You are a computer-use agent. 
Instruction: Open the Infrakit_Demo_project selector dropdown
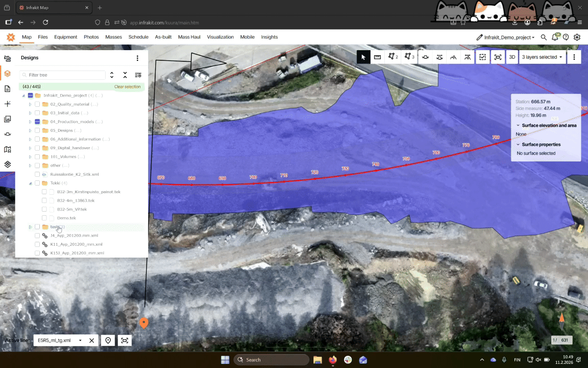[x=505, y=37]
